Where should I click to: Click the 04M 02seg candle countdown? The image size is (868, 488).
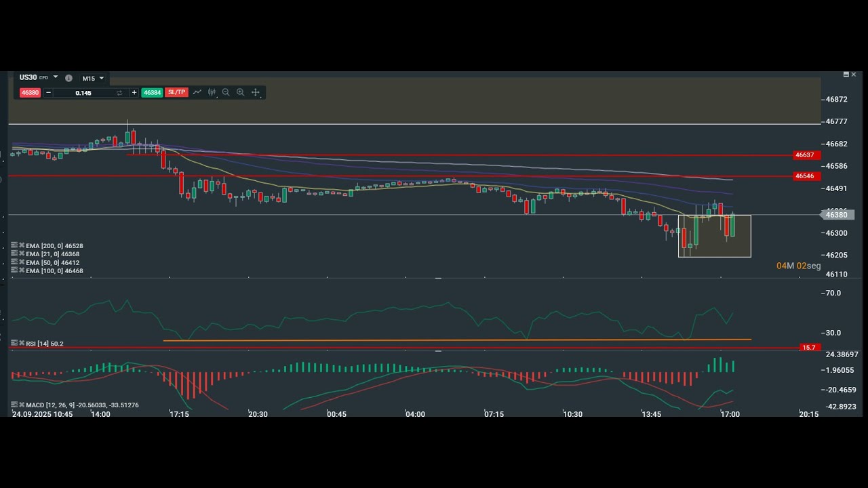pos(798,266)
